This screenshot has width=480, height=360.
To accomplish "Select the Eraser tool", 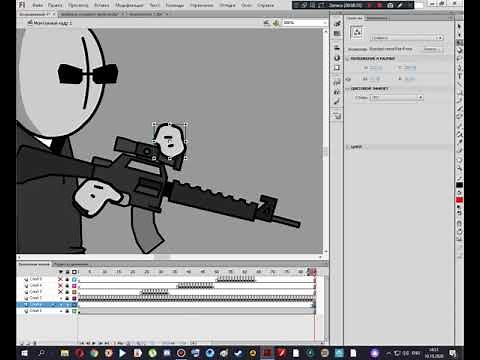I will 459,151.
